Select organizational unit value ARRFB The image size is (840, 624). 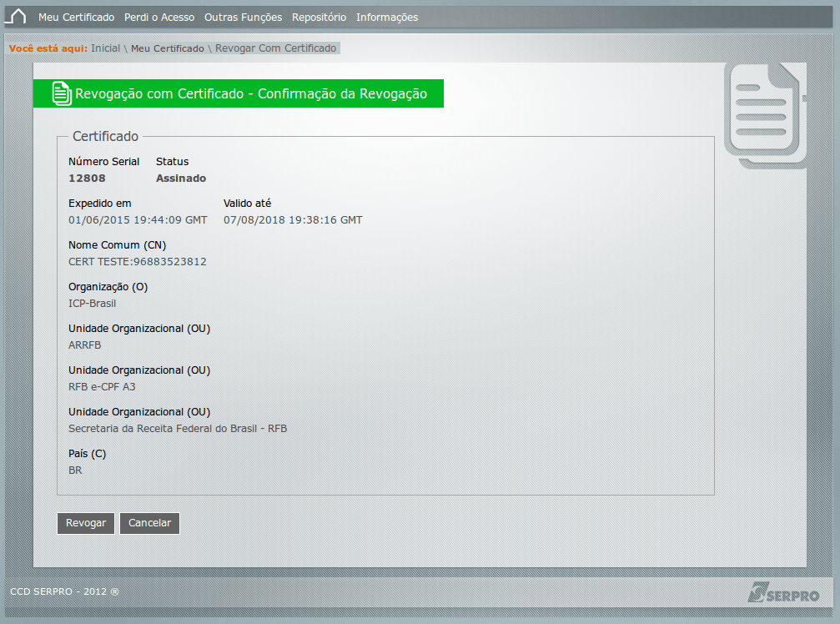coord(84,345)
